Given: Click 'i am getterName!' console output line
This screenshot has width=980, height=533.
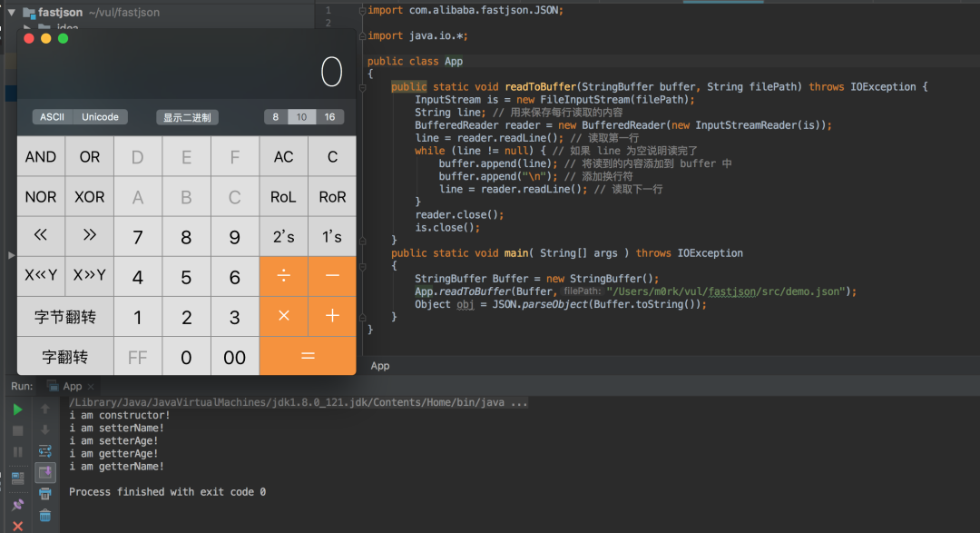Looking at the screenshot, I should (116, 467).
